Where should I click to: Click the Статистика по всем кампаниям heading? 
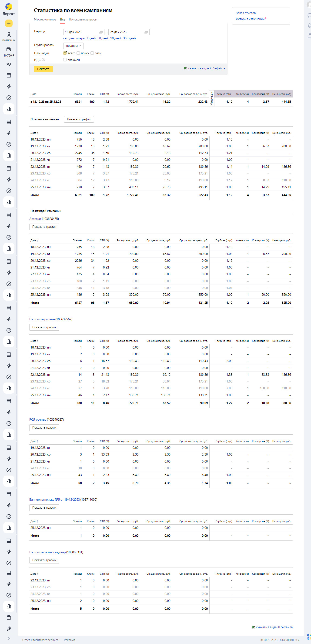(73, 10)
